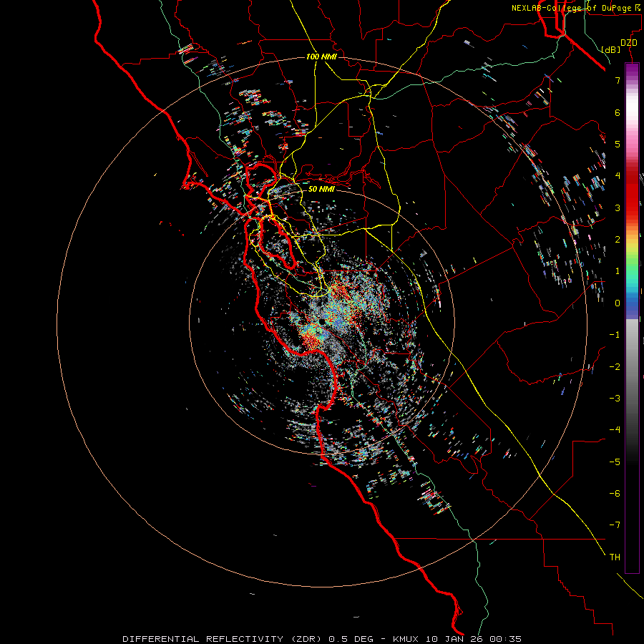This screenshot has width=644, height=644.
Task: Click the "-2" value on the color scale
Action: (615, 367)
